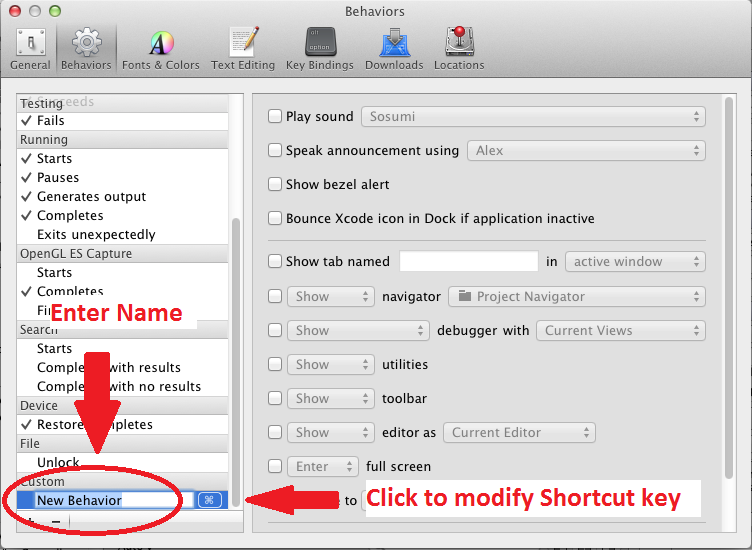Open Fonts & Colors preferences
752x550 pixels.
161,49
